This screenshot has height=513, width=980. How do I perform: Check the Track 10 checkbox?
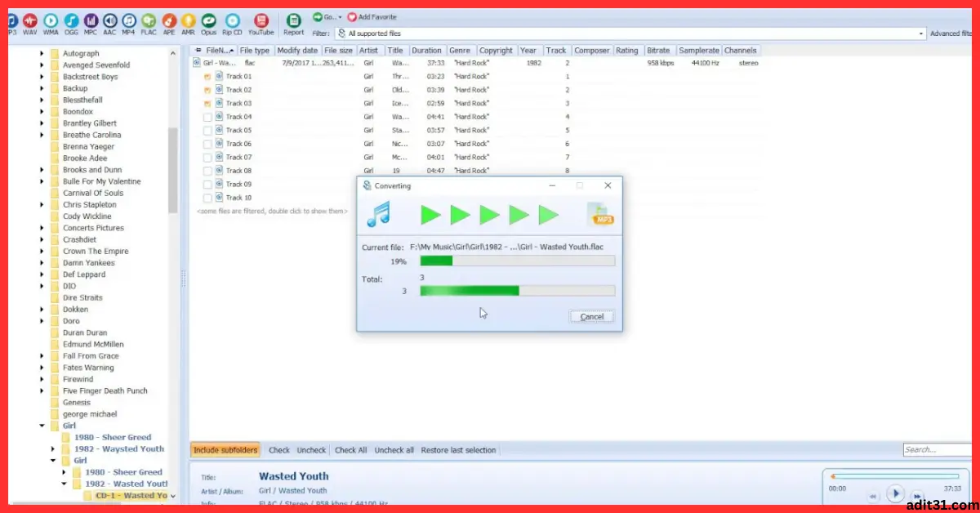tap(207, 198)
